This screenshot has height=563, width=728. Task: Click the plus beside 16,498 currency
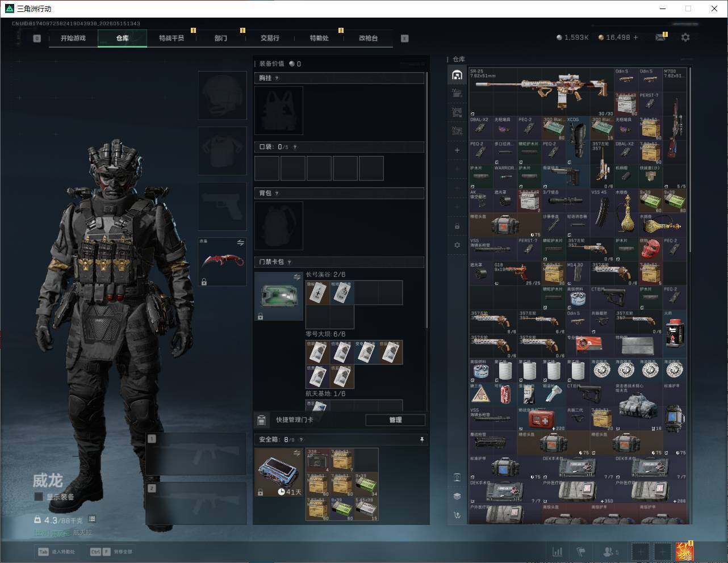[635, 37]
